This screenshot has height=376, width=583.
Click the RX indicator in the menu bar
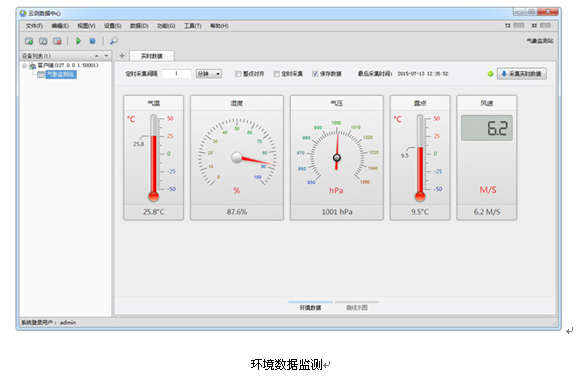tap(541, 26)
